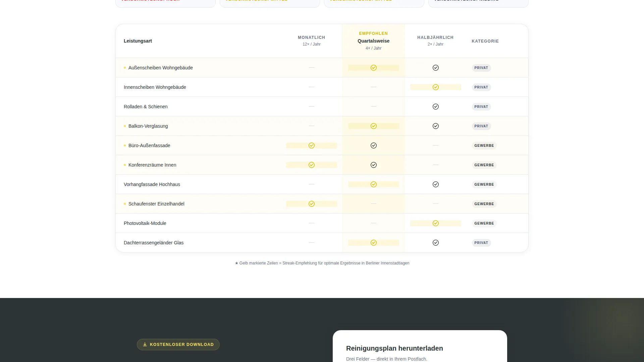
Task: Click the Schaufenster Einzelhandel row label
Action: 156,204
